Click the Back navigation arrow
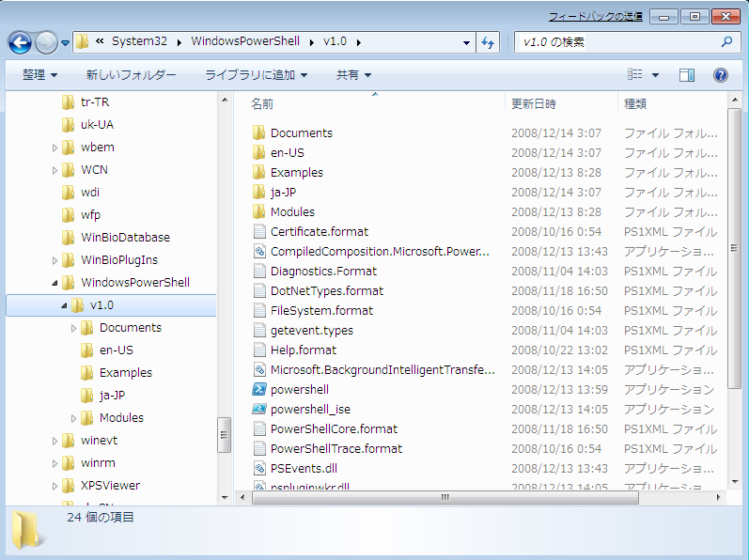Image resolution: width=749 pixels, height=560 pixels. pos(20,43)
